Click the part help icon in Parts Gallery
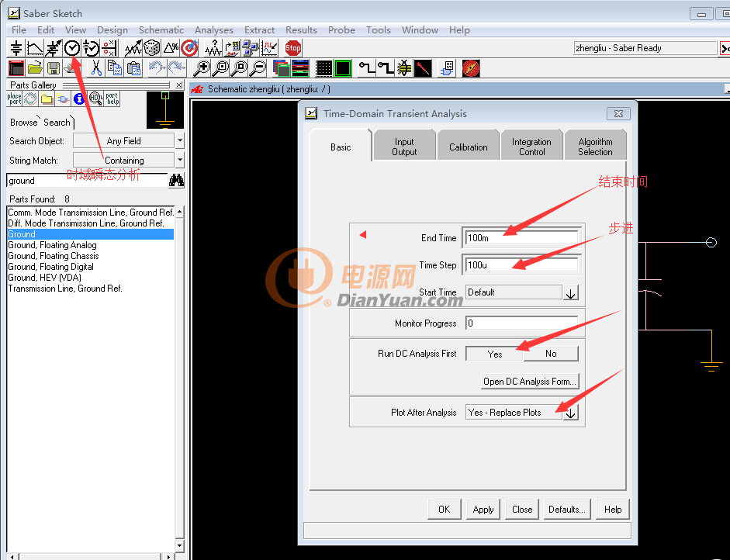 tap(112, 99)
